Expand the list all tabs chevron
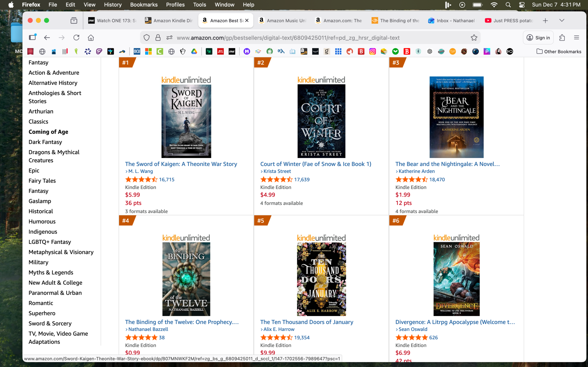Image resolution: width=588 pixels, height=367 pixels. pos(562,21)
